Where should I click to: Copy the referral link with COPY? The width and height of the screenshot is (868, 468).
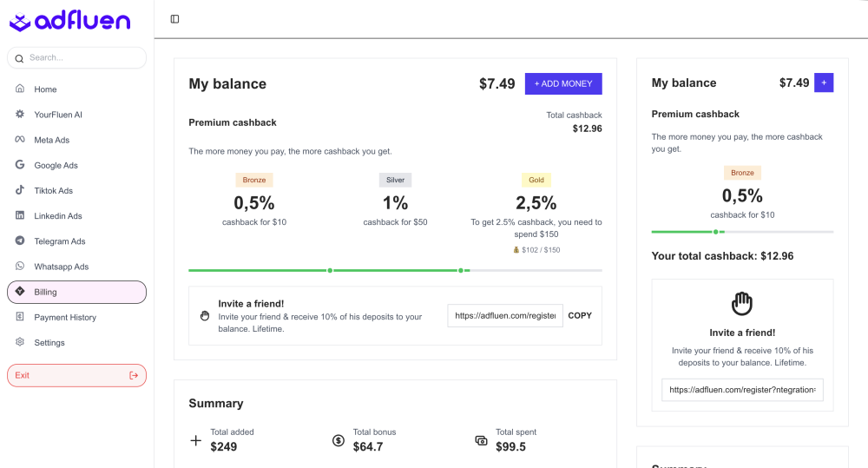click(579, 316)
